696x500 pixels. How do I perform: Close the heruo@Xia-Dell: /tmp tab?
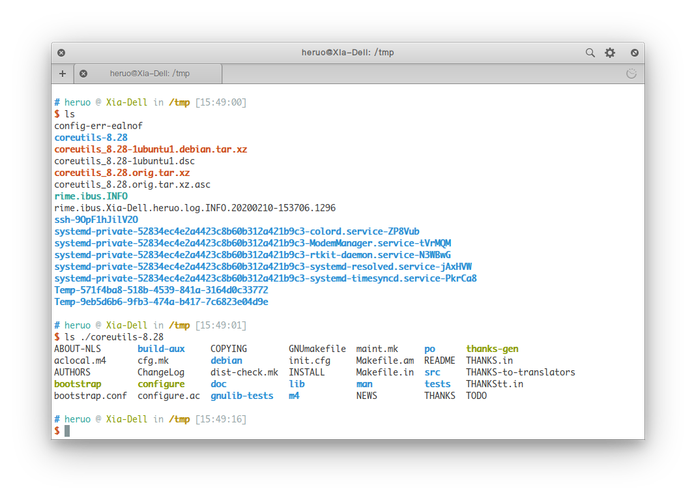point(83,73)
